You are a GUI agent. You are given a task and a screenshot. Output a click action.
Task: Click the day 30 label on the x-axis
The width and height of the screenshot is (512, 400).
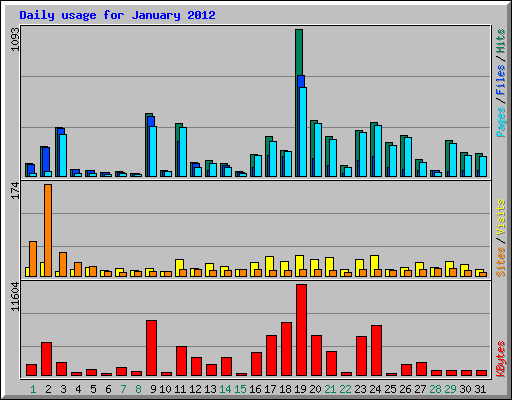tap(465, 389)
